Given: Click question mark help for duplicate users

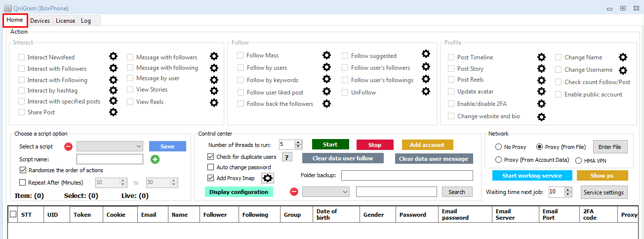Looking at the screenshot, I should [286, 157].
